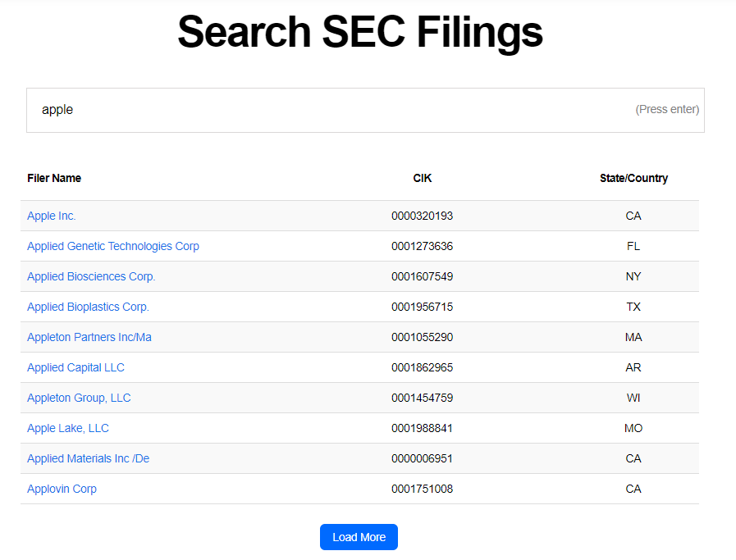View Apple Lake, LLC filer page

pos(67,428)
